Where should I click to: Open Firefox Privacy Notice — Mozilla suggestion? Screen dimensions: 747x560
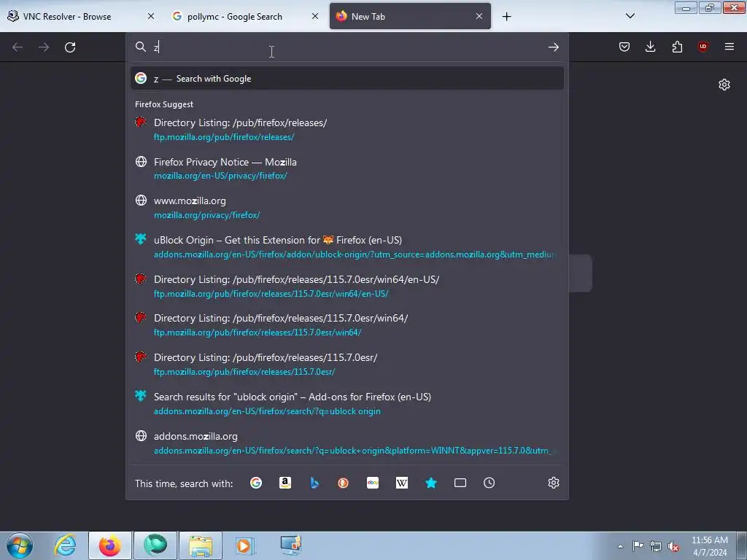347,168
